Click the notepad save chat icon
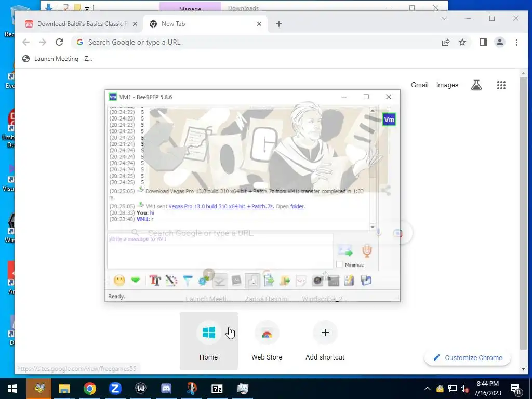 click(x=349, y=281)
